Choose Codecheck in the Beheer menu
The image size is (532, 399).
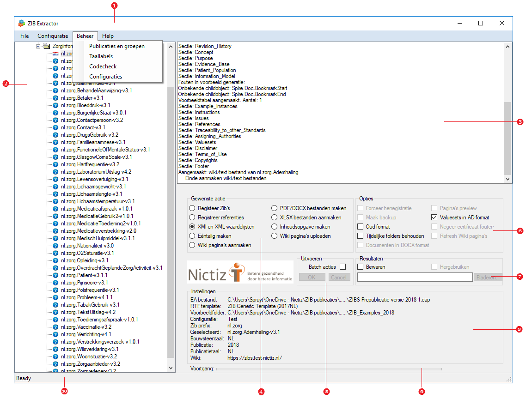(103, 66)
